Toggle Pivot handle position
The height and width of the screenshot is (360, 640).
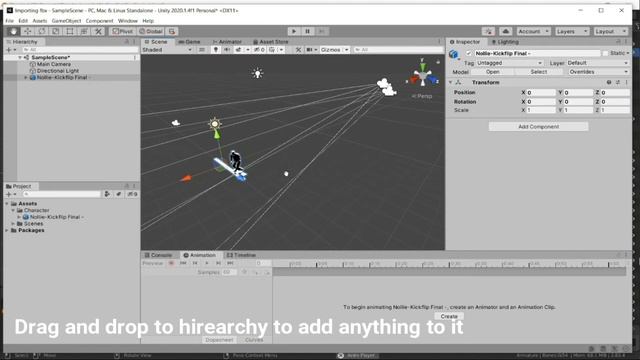[122, 31]
